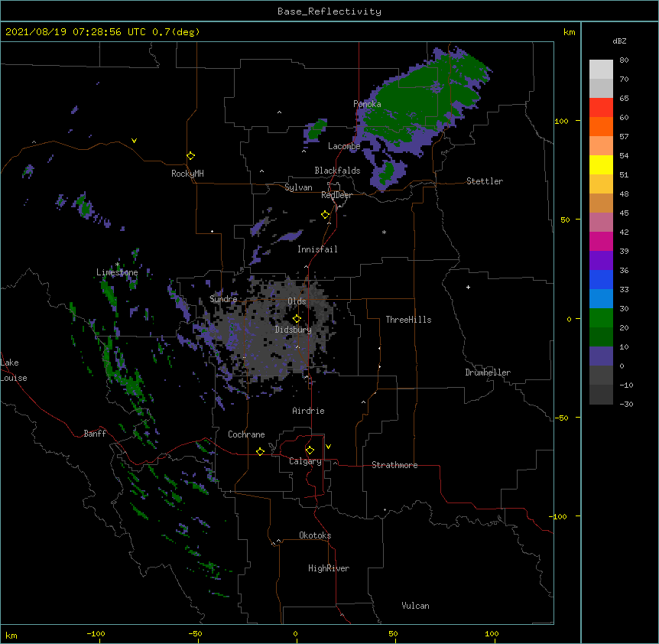The height and width of the screenshot is (644, 659).
Task: Click the ThreeHills town label
Action: (x=408, y=320)
